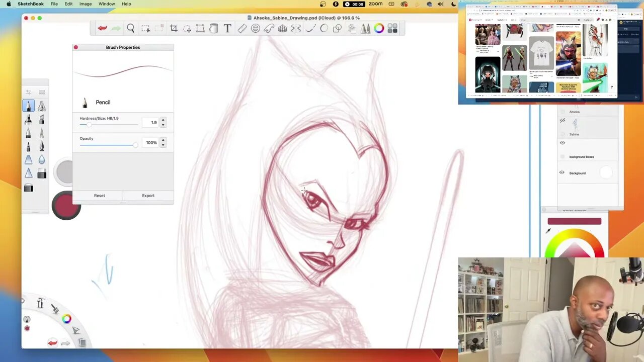This screenshot has width=644, height=362.
Task: Select the Steady Stroke tool
Action: click(x=310, y=29)
